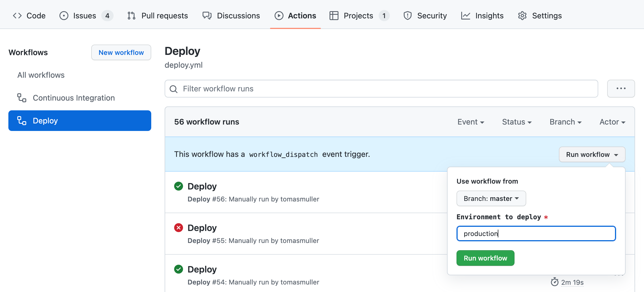The height and width of the screenshot is (292, 644).
Task: Expand the Status filter dropdown
Action: (x=517, y=122)
